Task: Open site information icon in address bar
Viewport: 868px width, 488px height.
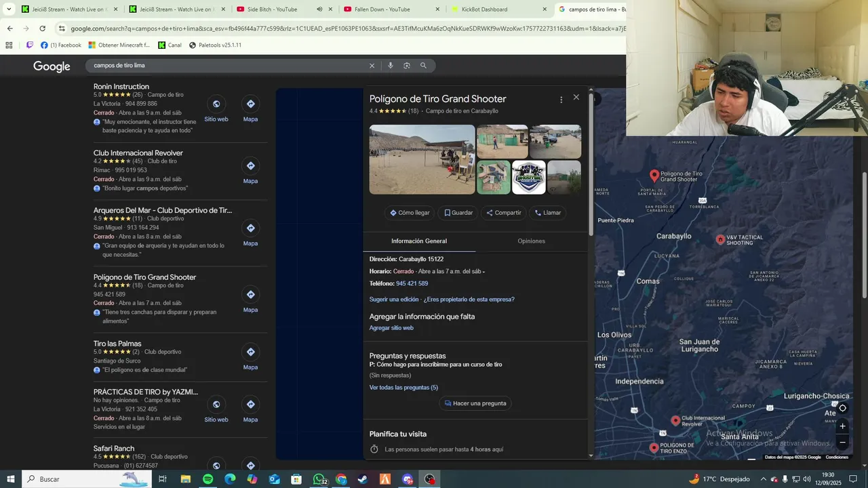Action: (x=62, y=28)
